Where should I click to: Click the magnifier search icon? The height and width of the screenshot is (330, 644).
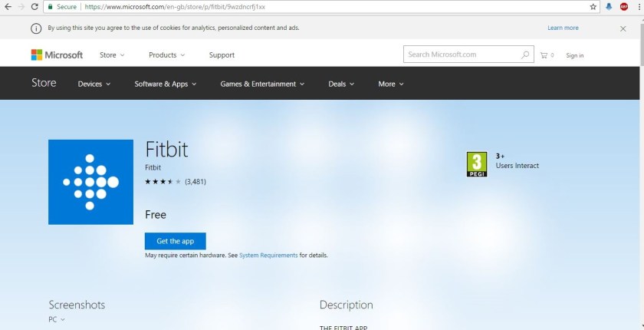coord(525,54)
